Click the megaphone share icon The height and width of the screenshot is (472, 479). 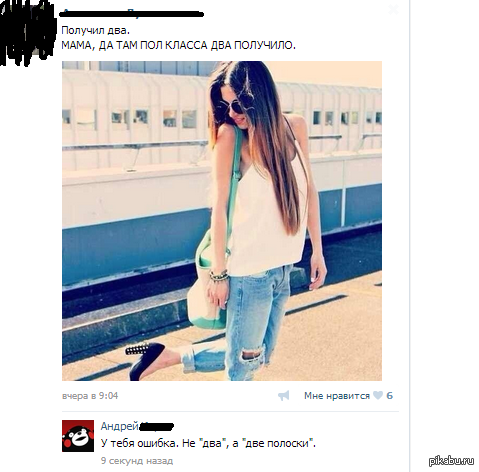284,396
